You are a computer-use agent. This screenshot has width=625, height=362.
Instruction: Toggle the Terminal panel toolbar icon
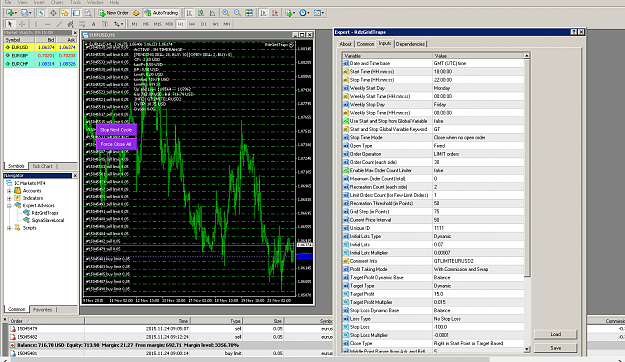[76, 13]
